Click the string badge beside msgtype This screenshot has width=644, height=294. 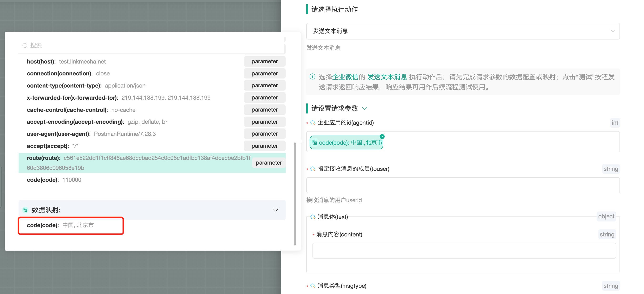point(611,286)
